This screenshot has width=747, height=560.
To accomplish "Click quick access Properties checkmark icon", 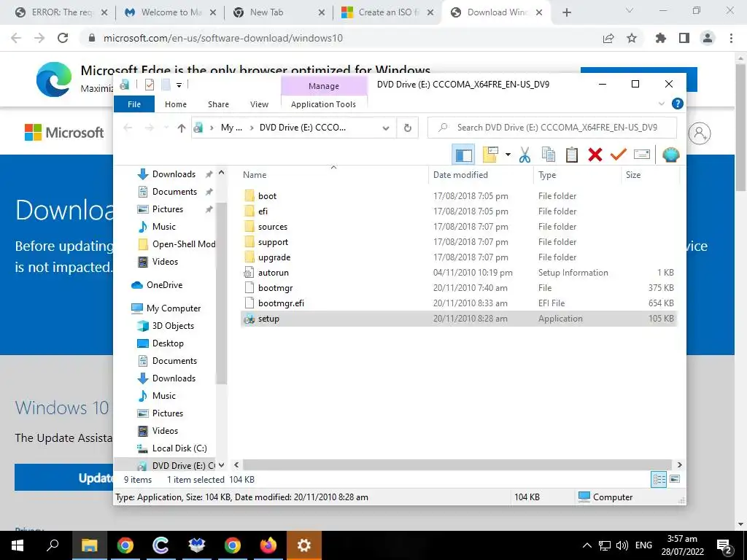I will (149, 85).
